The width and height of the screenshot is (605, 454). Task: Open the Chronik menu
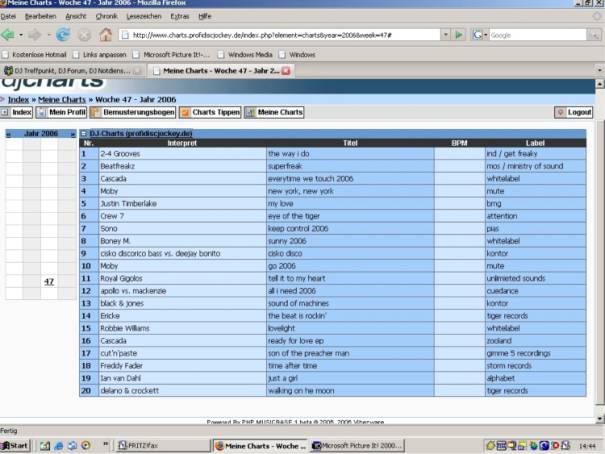[x=106, y=16]
